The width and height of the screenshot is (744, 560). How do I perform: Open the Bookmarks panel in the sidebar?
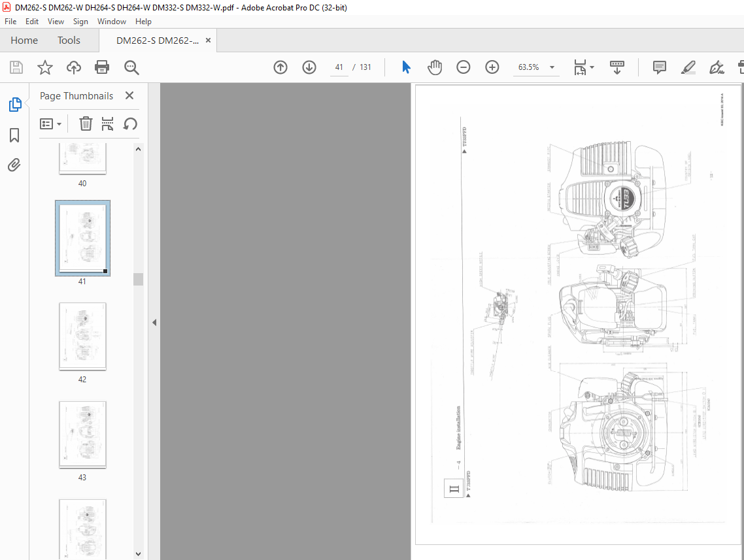point(14,135)
